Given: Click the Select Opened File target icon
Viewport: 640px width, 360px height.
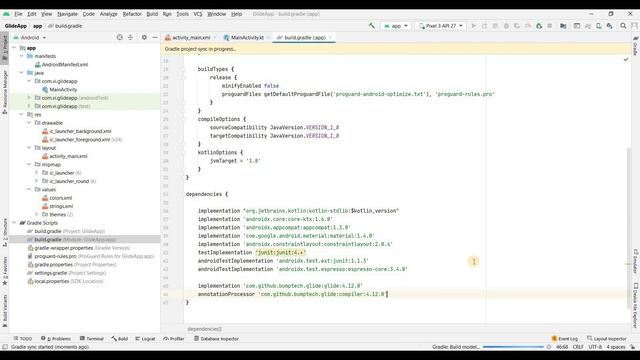Looking at the screenshot, I should click(120, 37).
